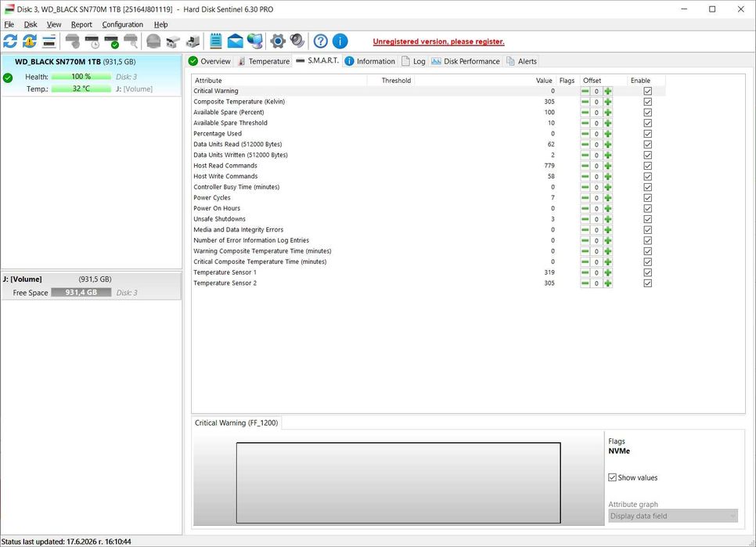
Task: Switch to the Overview tab
Action: [210, 61]
